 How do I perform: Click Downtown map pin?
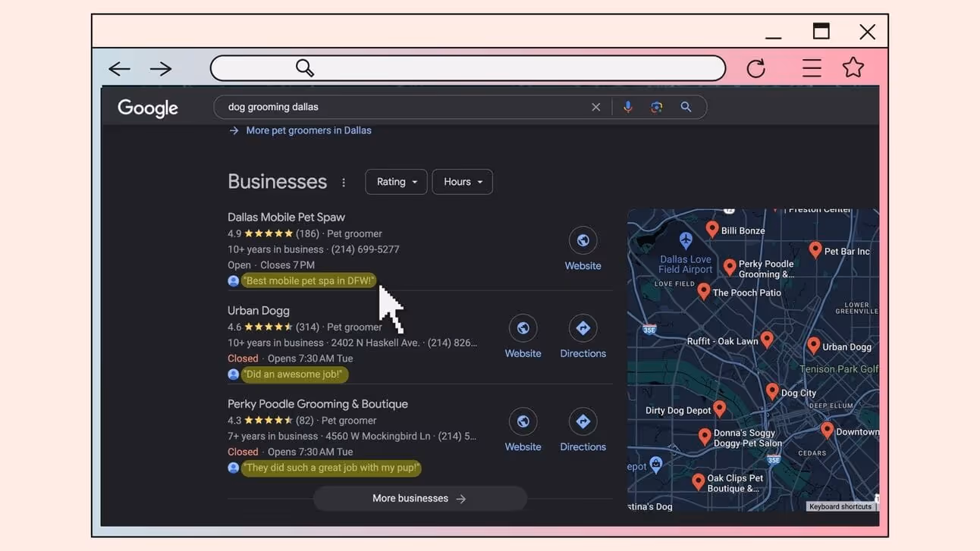(x=827, y=430)
